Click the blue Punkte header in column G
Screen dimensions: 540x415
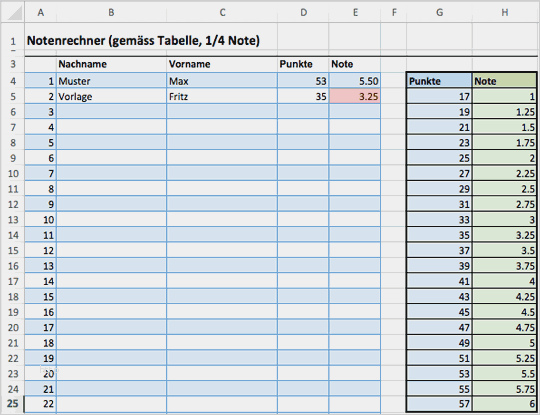[439, 81]
